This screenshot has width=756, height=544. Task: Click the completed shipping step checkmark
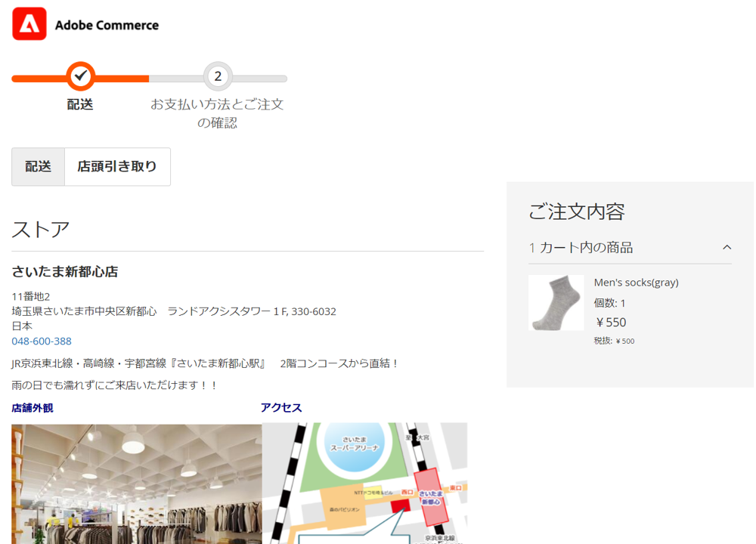80,76
